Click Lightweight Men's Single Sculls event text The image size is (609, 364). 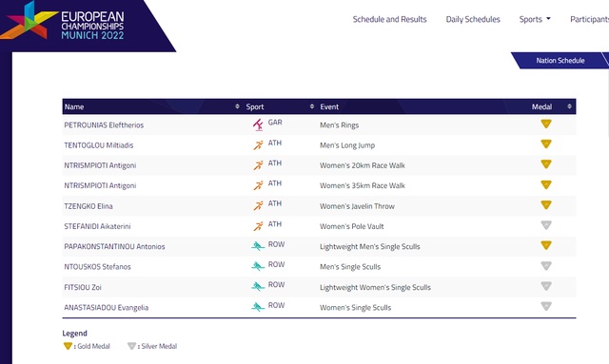click(370, 246)
